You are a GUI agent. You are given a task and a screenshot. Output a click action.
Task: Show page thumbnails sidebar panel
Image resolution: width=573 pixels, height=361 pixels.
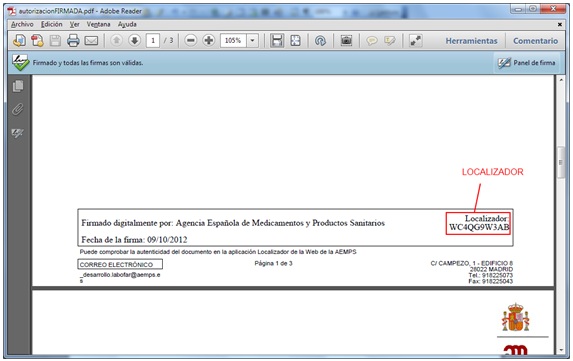[x=18, y=86]
